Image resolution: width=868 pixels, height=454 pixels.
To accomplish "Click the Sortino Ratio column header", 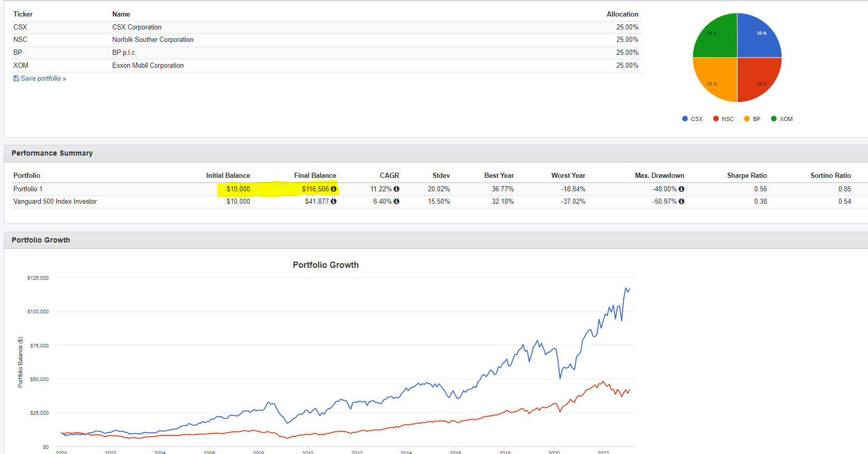I will point(830,176).
